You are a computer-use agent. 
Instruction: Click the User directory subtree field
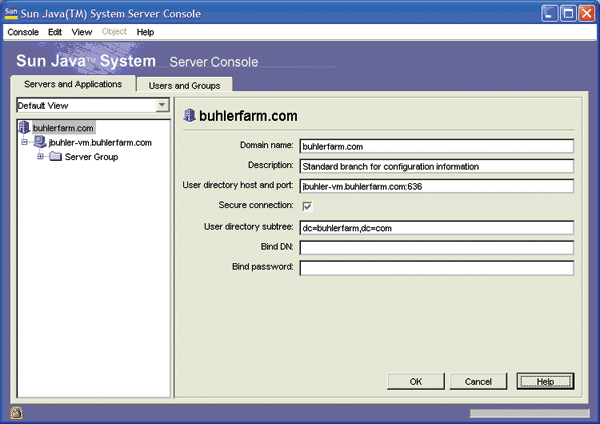coord(436,227)
